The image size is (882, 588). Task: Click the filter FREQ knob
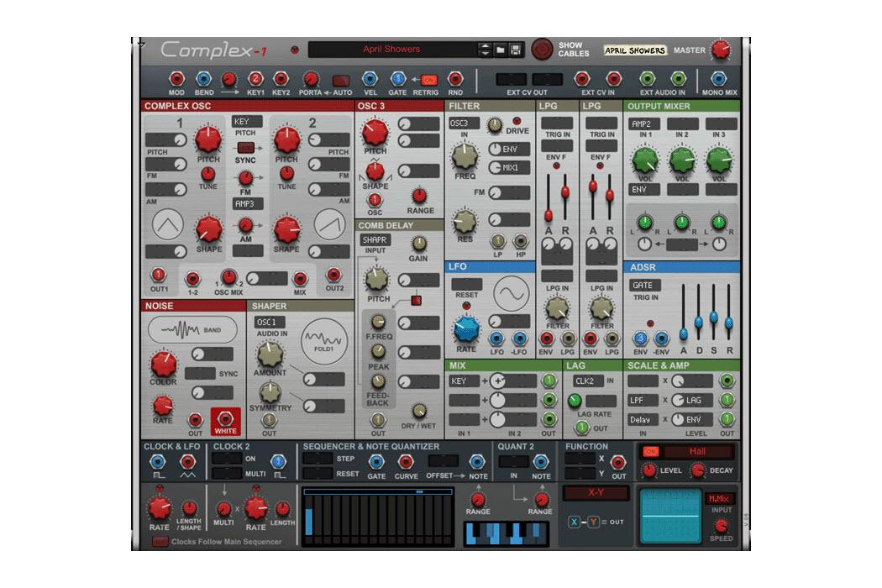click(464, 157)
